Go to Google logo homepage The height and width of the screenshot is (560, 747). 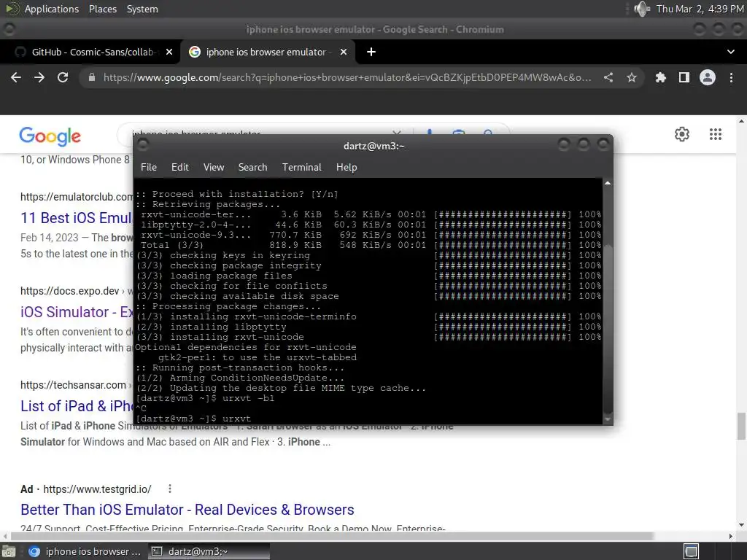50,136
